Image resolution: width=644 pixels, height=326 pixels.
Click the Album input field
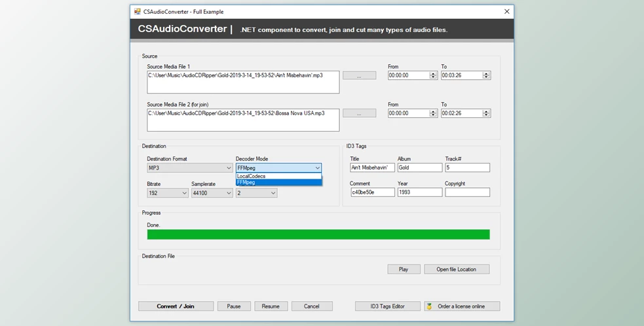pos(419,168)
